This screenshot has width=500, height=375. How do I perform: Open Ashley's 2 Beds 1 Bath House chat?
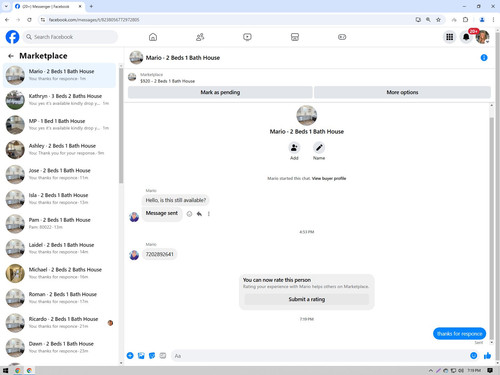coord(59,149)
